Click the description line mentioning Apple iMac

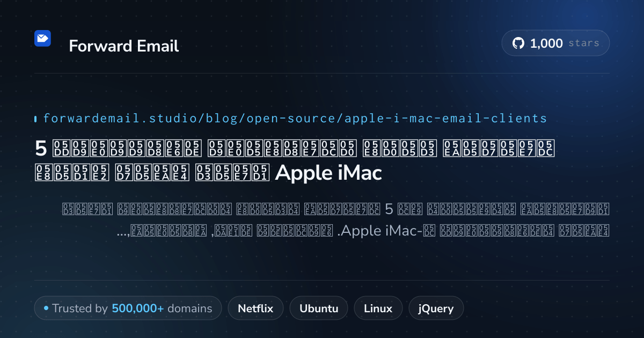coord(363,232)
